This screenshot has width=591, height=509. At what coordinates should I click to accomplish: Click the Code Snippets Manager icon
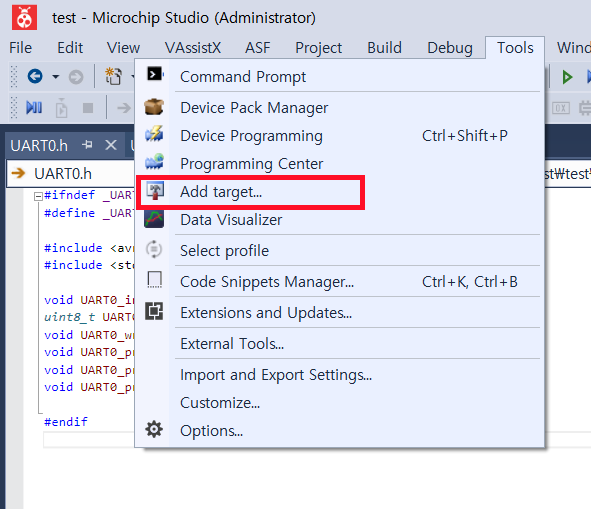coord(155,280)
